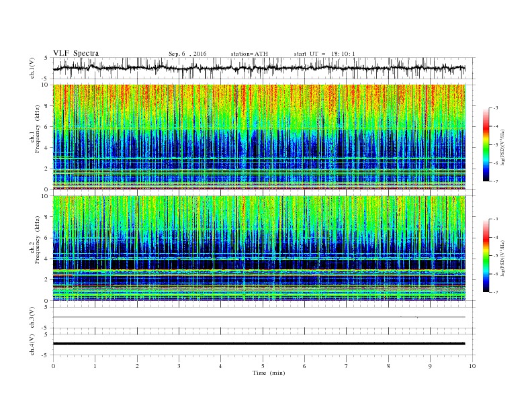Click the ch.2 'log(PSD)(V²/Hz)' colorbar label
Image resolution: width=532 pixels, height=411 pixels.
[503, 259]
